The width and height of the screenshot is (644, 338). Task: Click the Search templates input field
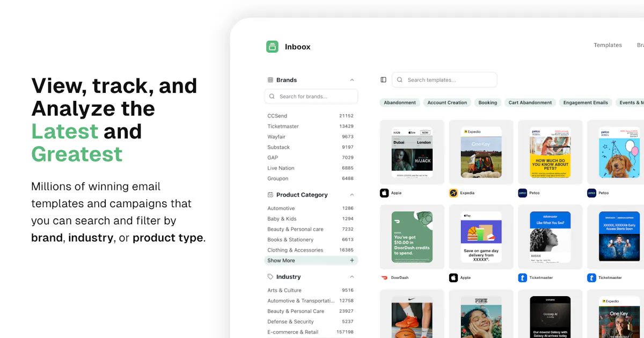click(444, 80)
